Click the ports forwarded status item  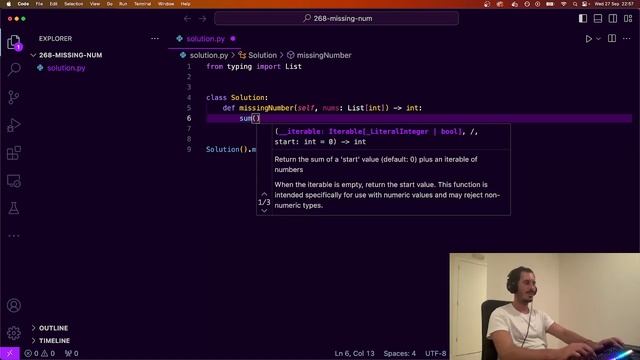tap(71, 353)
